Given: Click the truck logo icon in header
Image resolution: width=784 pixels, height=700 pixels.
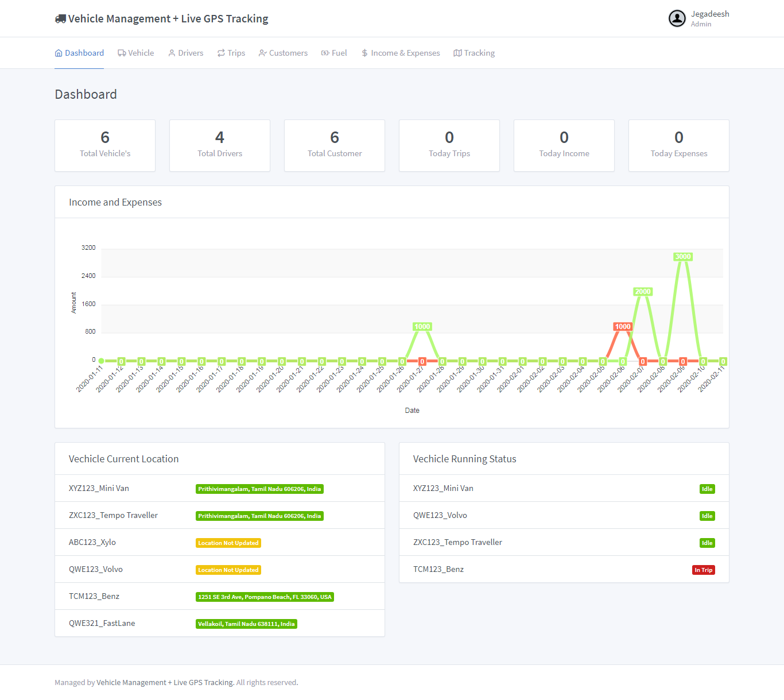Looking at the screenshot, I should tap(60, 19).
